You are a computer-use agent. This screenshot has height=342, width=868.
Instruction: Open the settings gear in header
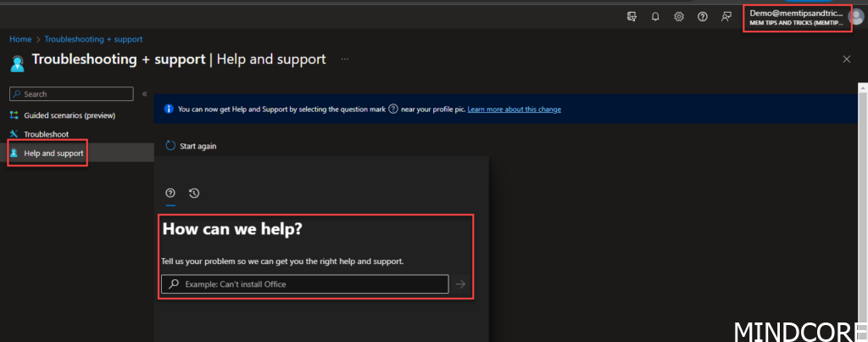679,17
